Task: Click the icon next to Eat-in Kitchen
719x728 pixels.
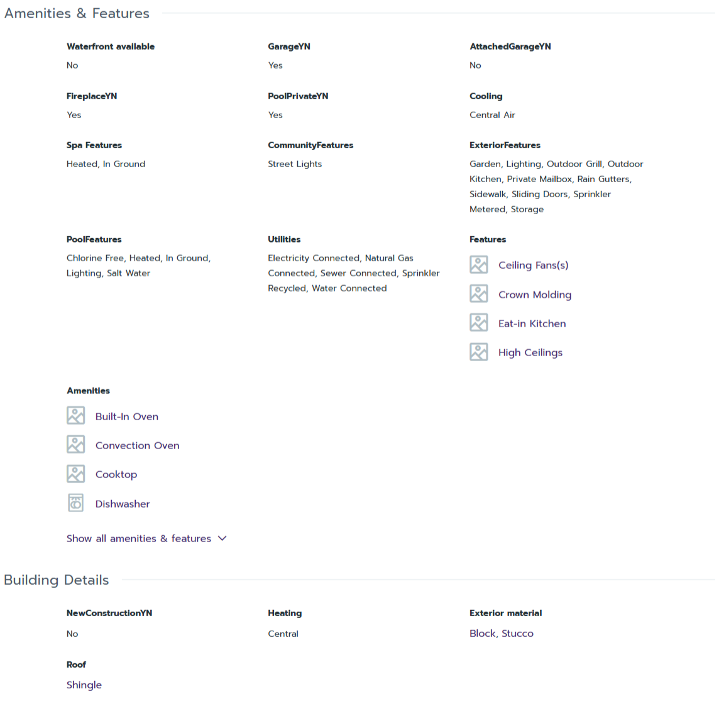Action: pos(478,323)
